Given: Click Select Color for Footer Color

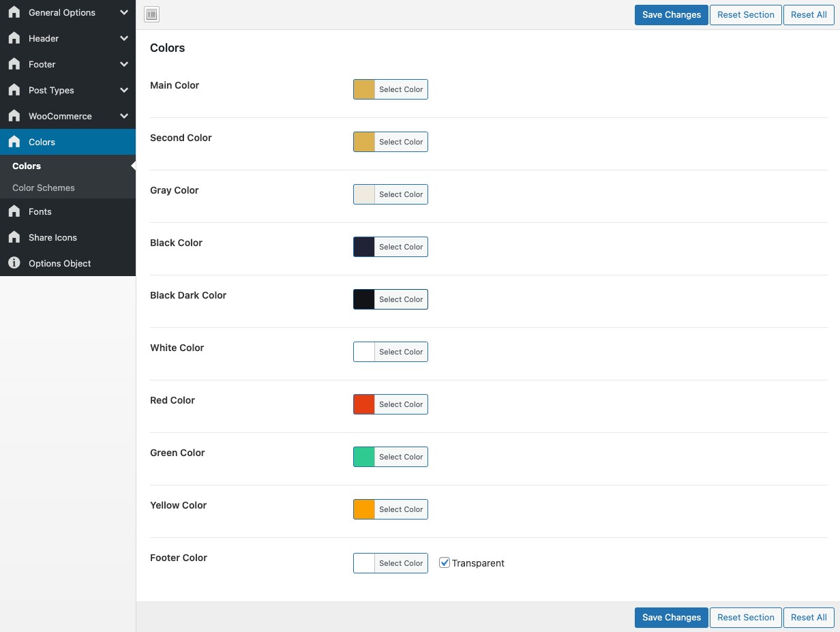Looking at the screenshot, I should click(401, 563).
